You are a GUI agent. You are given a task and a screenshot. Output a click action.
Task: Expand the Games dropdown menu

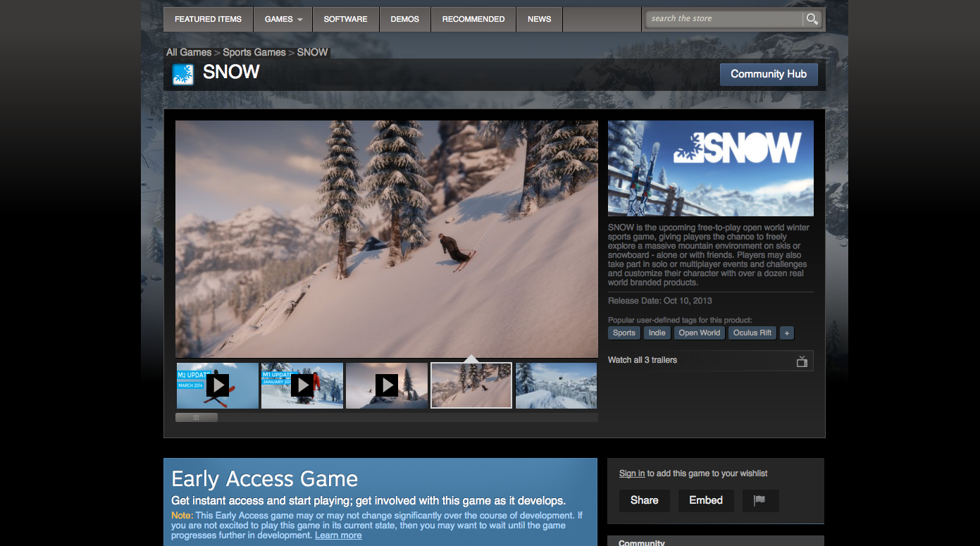tap(283, 19)
